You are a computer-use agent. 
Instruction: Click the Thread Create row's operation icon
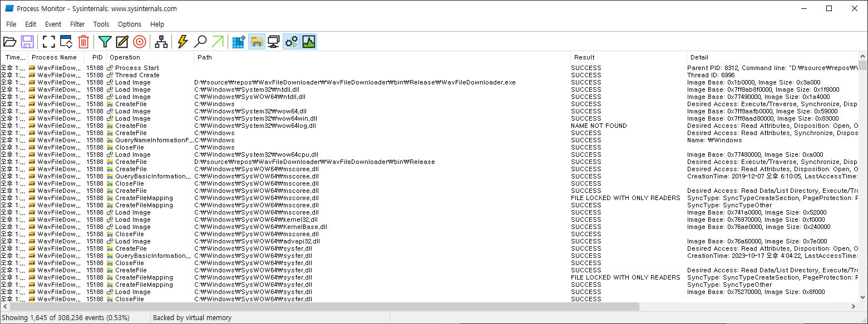tap(110, 75)
